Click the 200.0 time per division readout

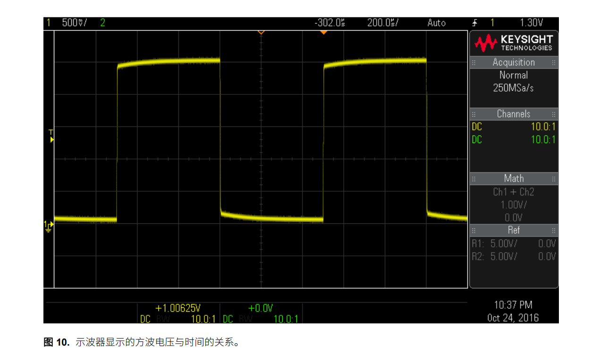click(x=383, y=23)
